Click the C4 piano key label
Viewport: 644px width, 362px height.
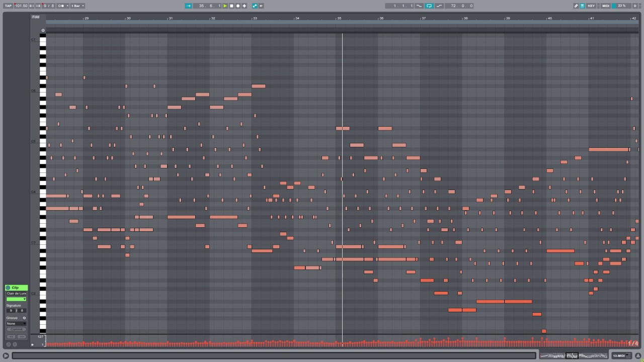click(34, 192)
